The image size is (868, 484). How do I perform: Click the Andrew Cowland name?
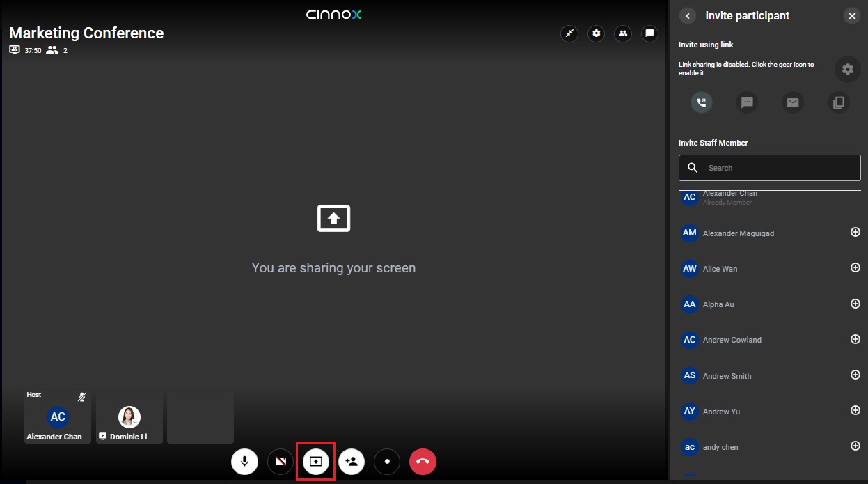732,340
